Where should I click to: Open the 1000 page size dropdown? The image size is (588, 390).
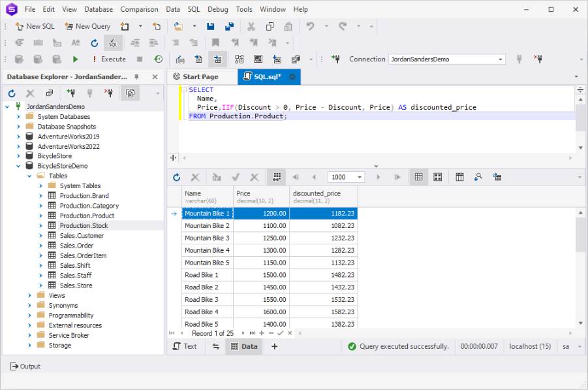(360, 177)
